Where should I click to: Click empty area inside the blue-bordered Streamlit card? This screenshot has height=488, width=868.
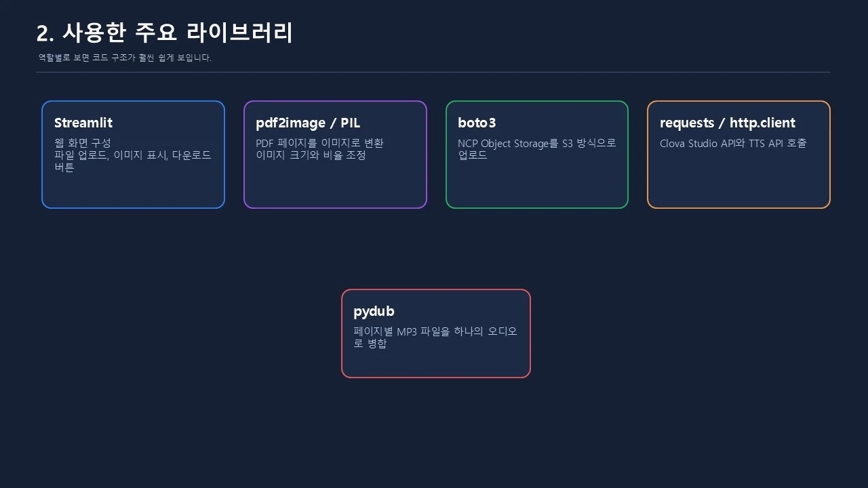(133, 191)
